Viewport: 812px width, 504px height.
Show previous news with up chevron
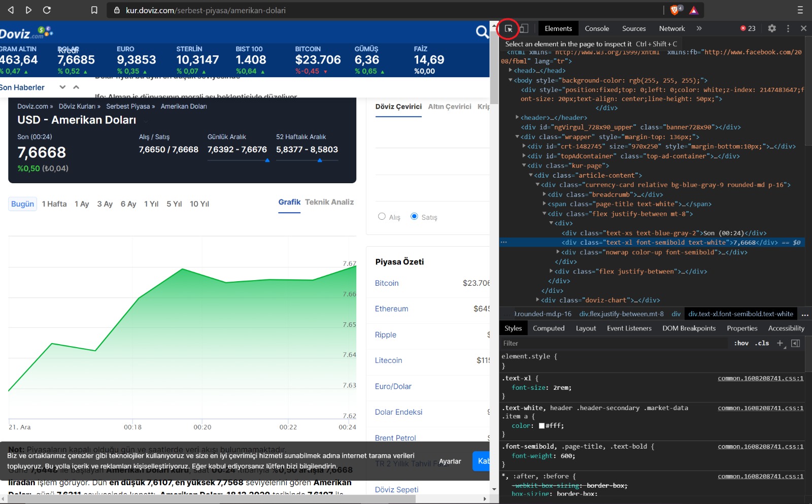[76, 87]
